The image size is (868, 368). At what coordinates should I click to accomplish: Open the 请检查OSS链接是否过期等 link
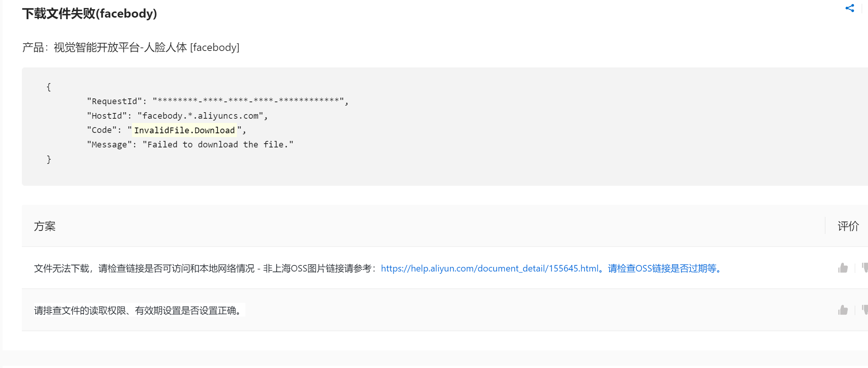click(662, 268)
